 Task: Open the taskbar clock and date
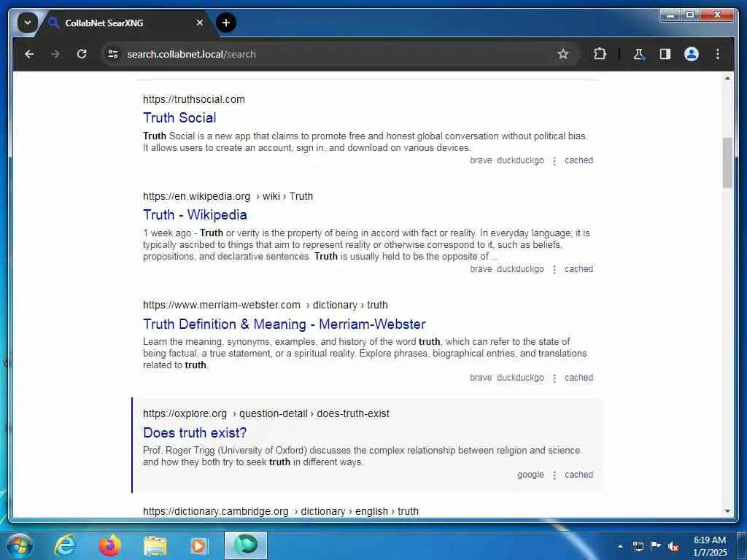pyautogui.click(x=709, y=546)
